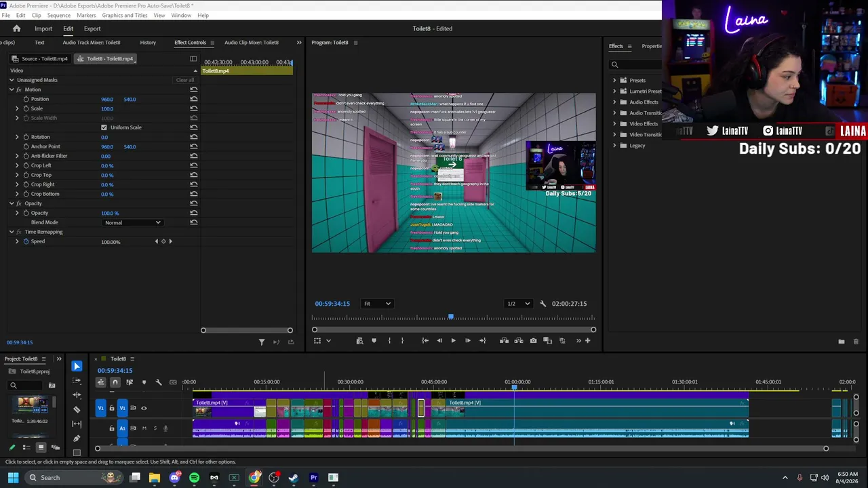Viewport: 868px width, 488px height.
Task: Select the Slip tool
Action: (x=77, y=424)
